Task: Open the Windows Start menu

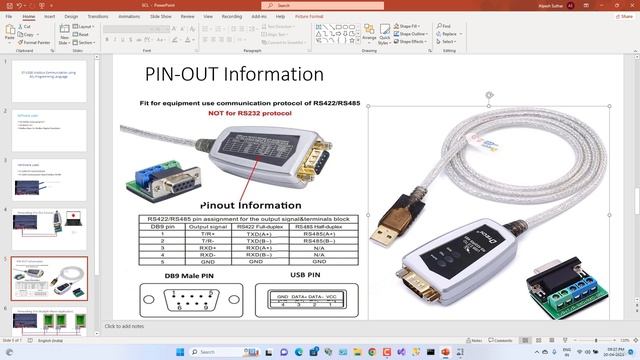Action: click(180, 352)
